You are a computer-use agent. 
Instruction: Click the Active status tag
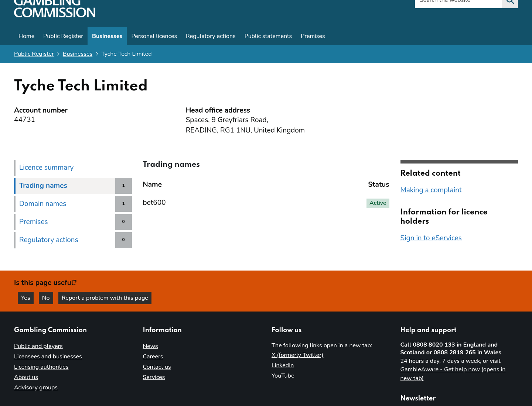[378, 203]
